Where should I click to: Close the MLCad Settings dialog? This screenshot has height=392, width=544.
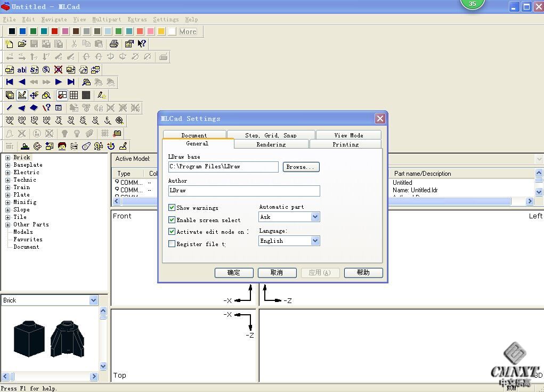(x=380, y=119)
